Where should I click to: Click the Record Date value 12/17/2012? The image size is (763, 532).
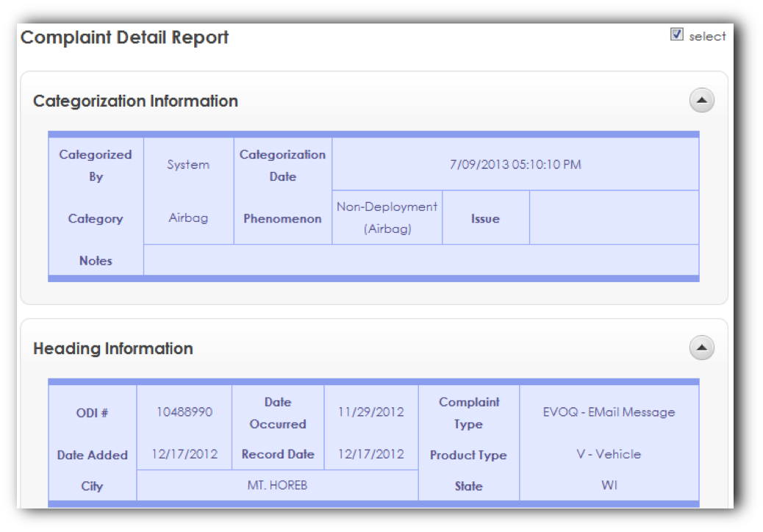pyautogui.click(x=370, y=453)
